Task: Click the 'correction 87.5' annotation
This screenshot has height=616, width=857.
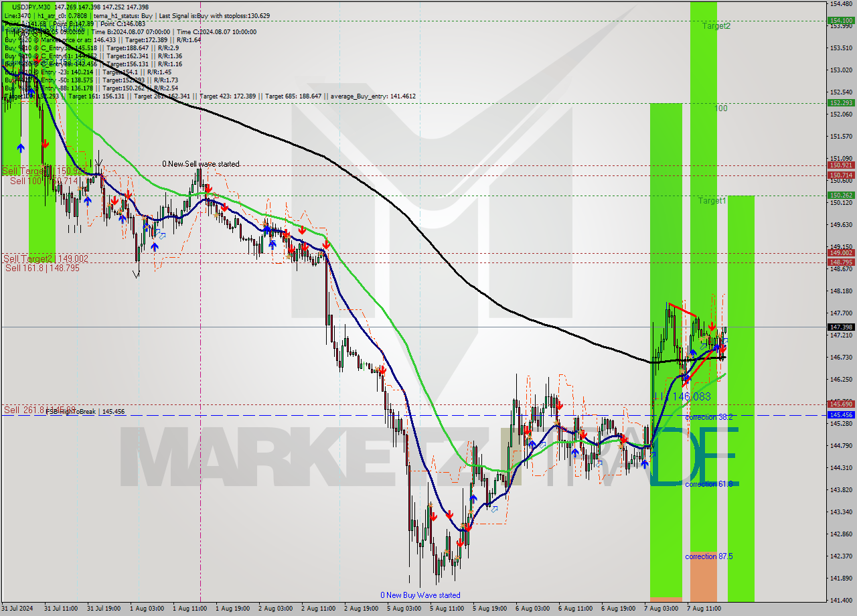Action: (x=708, y=556)
